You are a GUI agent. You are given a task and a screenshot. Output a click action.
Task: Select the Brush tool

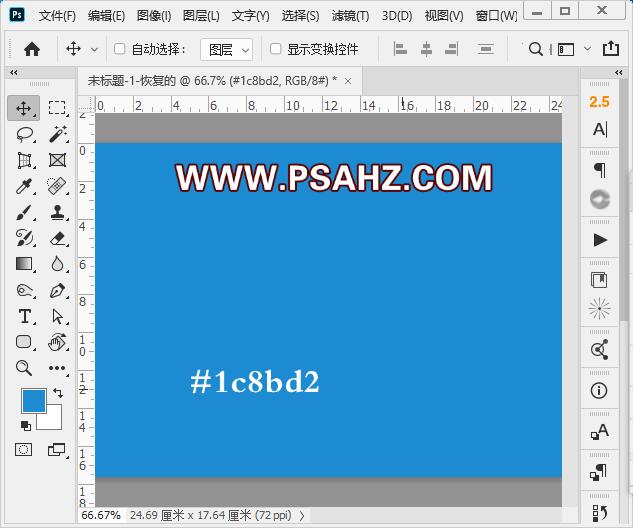24,213
